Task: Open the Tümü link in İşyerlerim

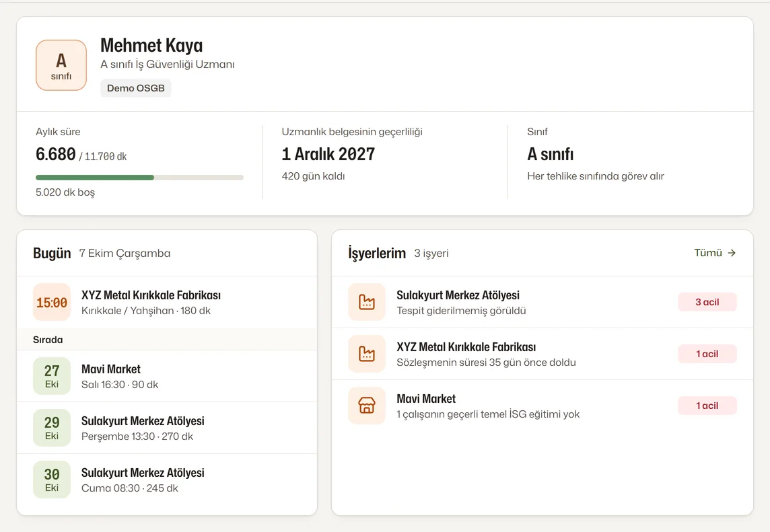Action: point(715,253)
